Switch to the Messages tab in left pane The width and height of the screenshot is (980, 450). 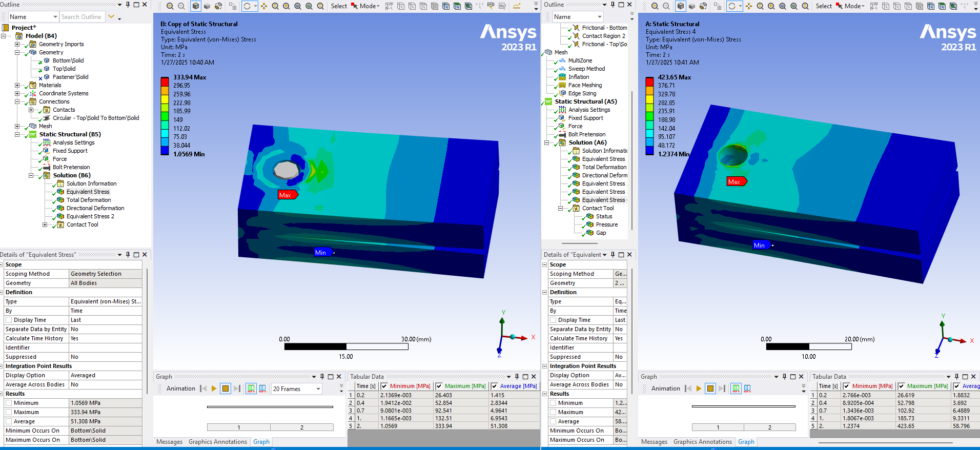[x=169, y=442]
